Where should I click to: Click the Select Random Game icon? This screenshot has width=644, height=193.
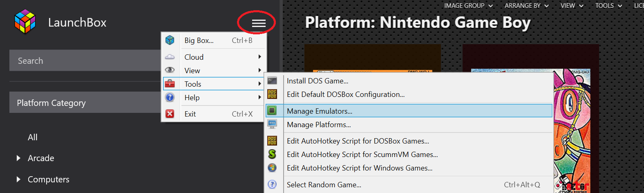pyautogui.click(x=272, y=184)
